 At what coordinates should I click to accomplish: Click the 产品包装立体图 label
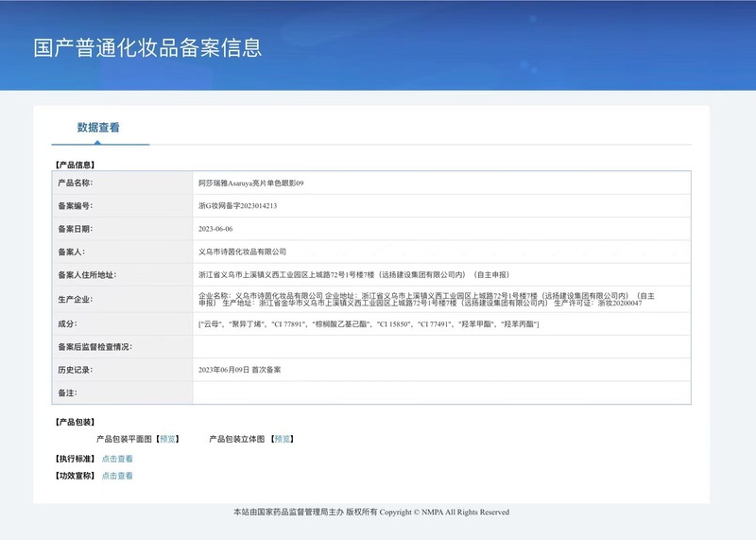pyautogui.click(x=237, y=439)
